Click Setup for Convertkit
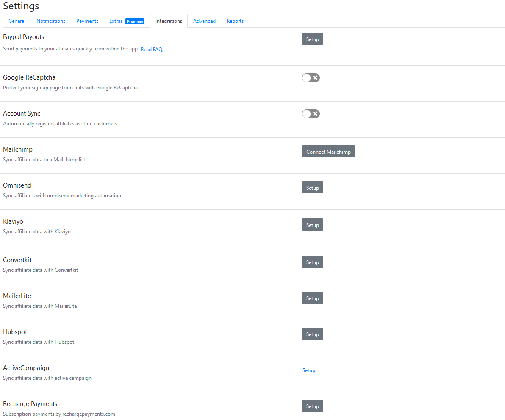The width and height of the screenshot is (505, 420). [x=312, y=262]
